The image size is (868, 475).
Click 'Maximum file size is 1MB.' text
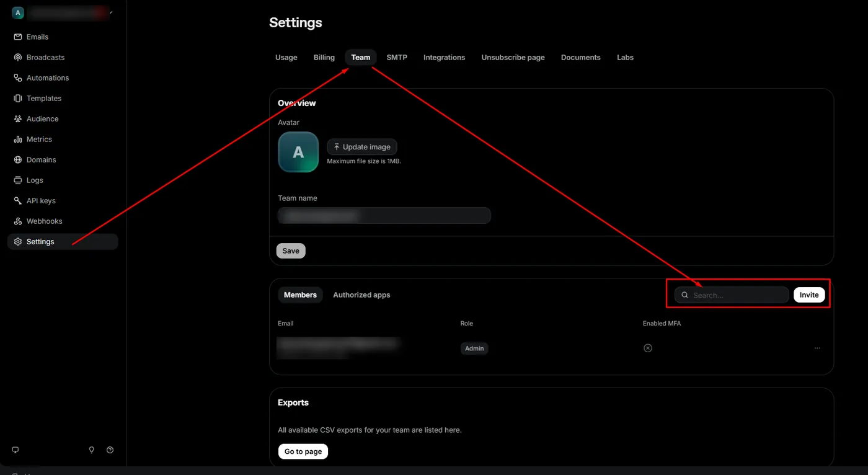click(364, 161)
